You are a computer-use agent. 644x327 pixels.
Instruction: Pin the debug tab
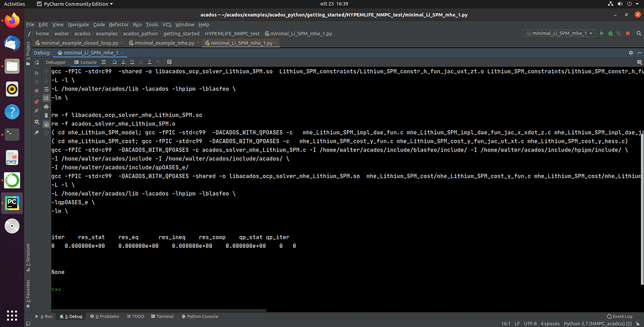[x=37, y=133]
